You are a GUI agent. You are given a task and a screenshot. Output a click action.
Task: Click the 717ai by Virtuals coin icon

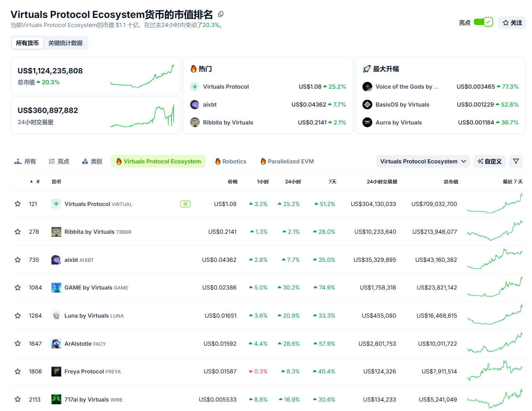(x=56, y=399)
